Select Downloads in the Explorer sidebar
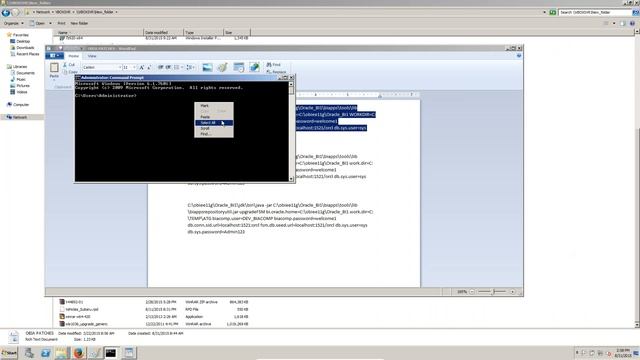The image size is (640, 360). pyautogui.click(x=22, y=48)
